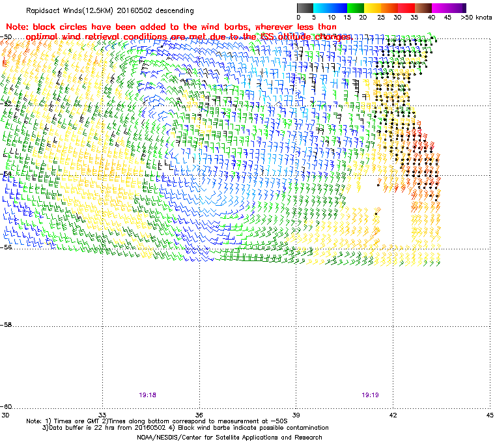
Task: Click the 'Data buffer is 22 hrs' footnote
Action: (x=186, y=428)
